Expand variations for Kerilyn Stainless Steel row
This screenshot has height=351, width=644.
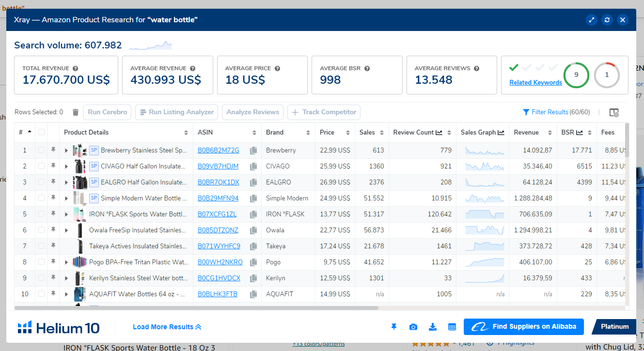coord(66,278)
